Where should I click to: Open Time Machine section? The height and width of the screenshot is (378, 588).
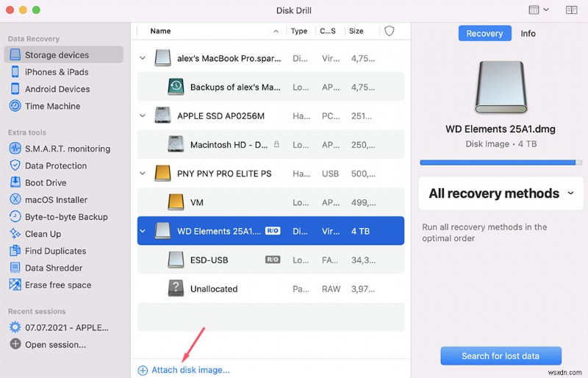pos(52,106)
